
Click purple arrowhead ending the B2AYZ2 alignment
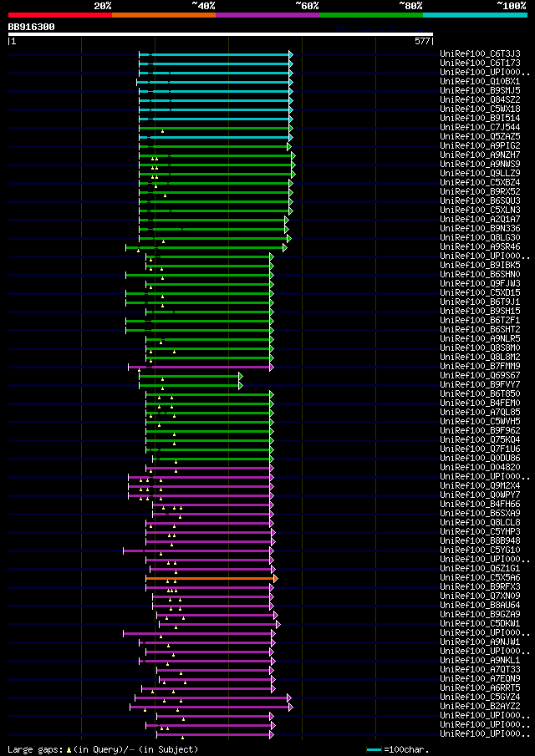pyautogui.click(x=291, y=707)
